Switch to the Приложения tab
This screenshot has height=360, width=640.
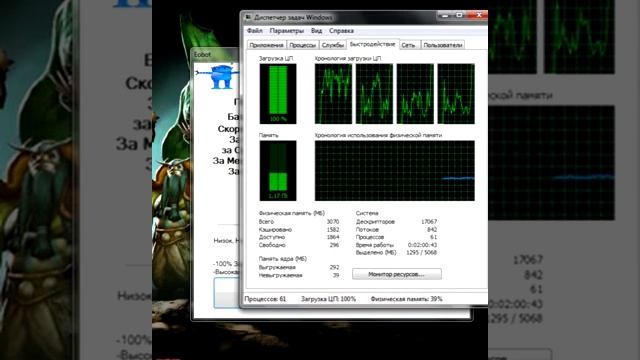266,45
